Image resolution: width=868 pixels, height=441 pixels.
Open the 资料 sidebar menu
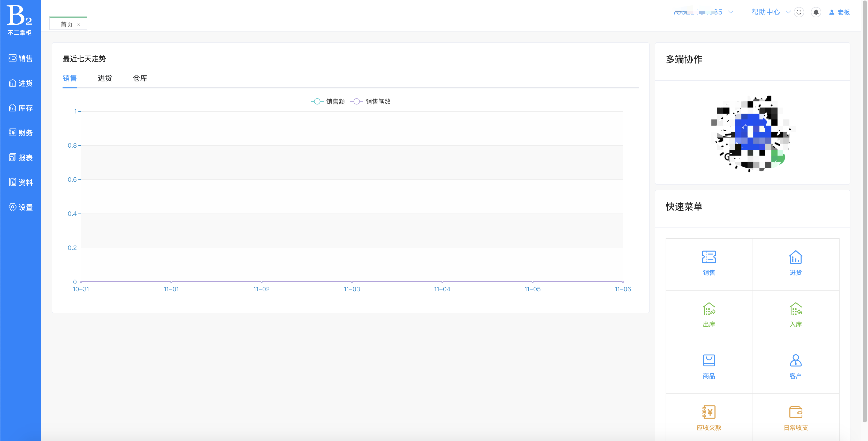tap(21, 183)
